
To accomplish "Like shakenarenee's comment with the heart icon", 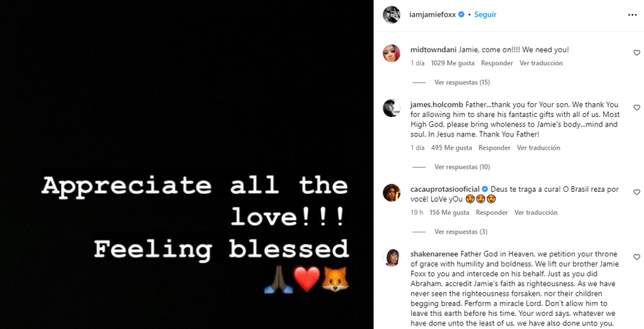I will point(636,257).
